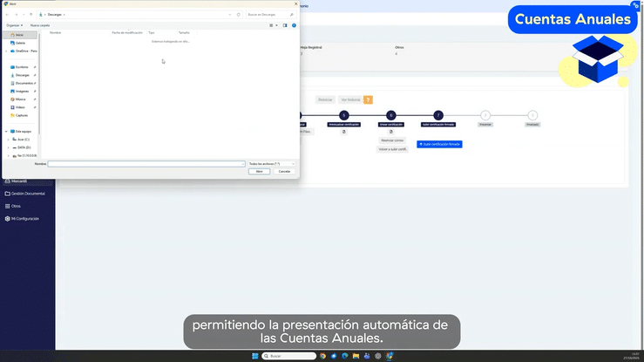
Task: Select workflow step 9 Finalizado circle
Action: click(532, 115)
